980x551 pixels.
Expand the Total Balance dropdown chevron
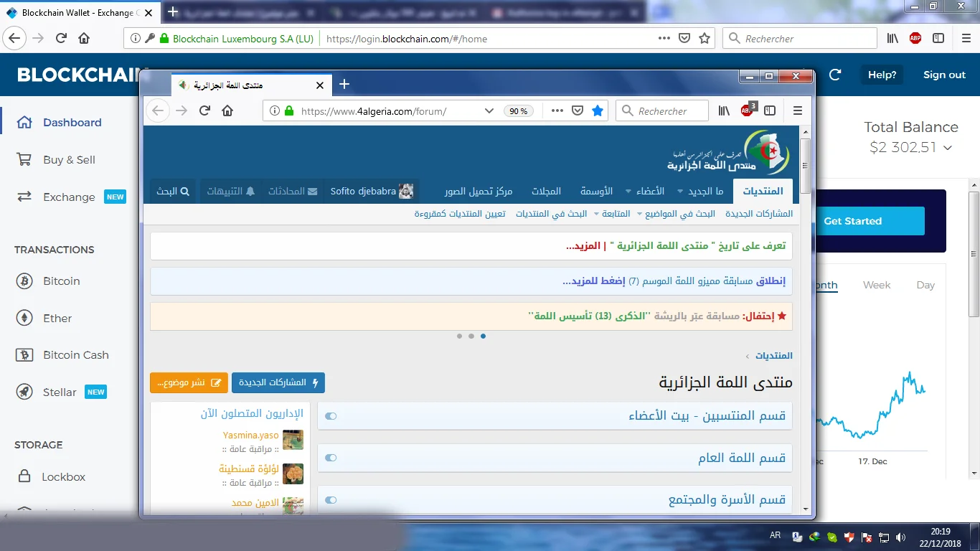[x=948, y=148]
